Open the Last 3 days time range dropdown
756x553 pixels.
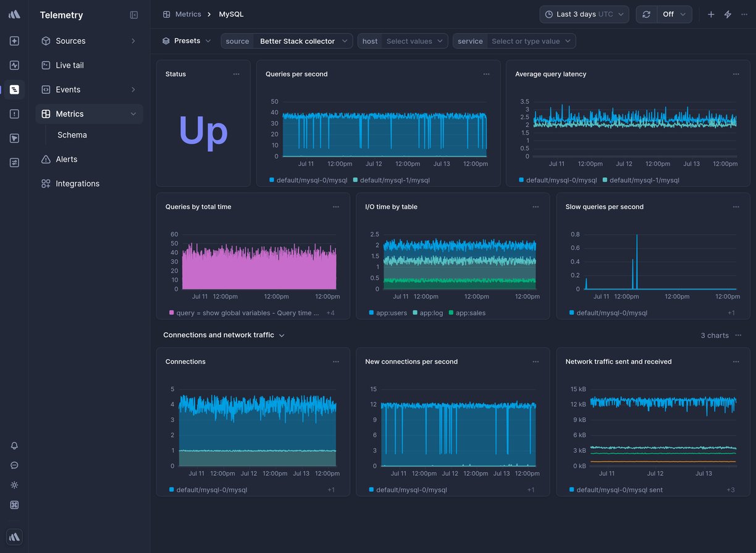point(584,14)
